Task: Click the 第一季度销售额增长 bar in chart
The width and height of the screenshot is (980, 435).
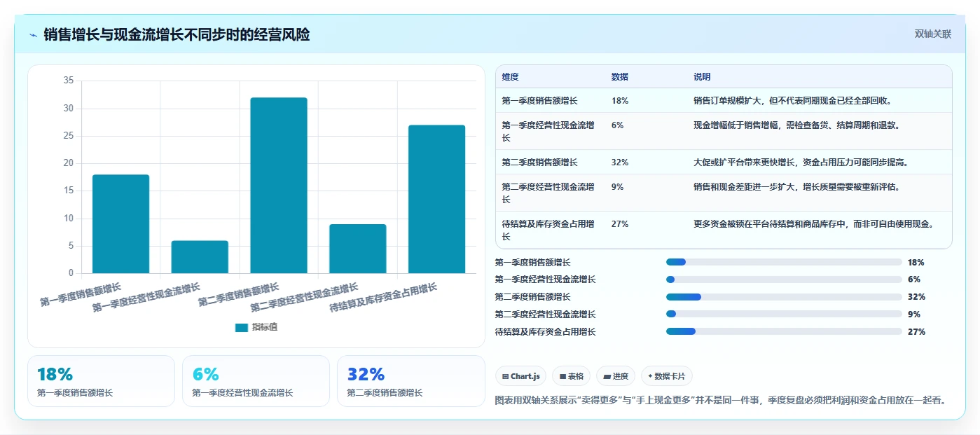Action: coord(120,224)
